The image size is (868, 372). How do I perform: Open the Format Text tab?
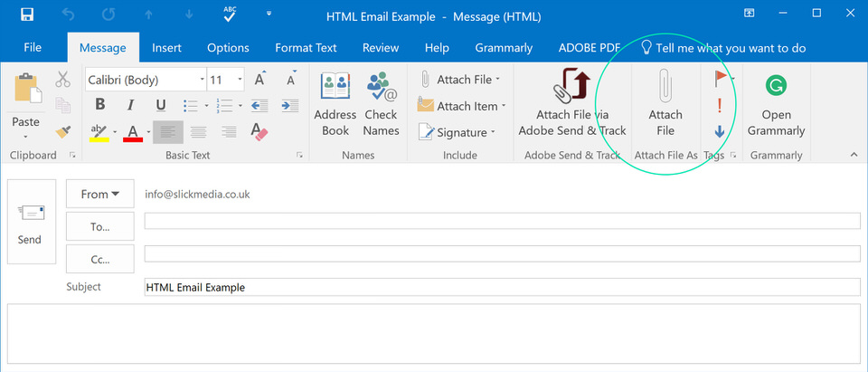306,48
